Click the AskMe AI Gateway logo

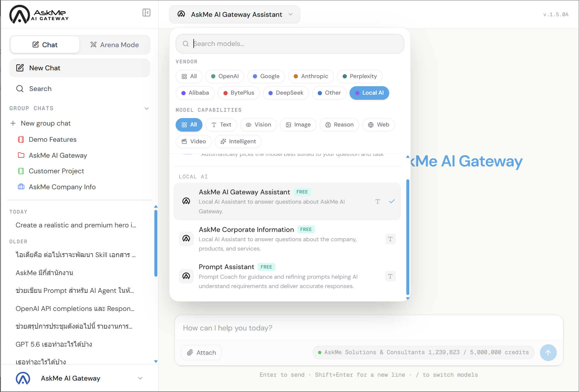tap(39, 14)
